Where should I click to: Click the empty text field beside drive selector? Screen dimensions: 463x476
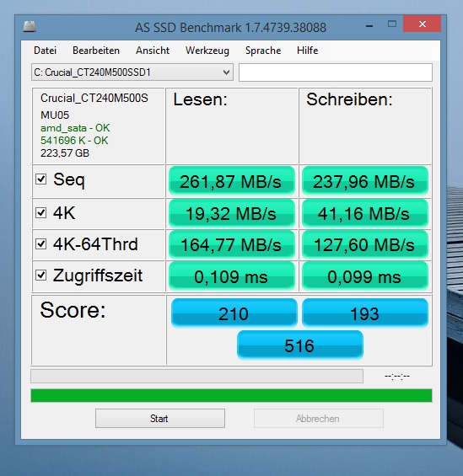(336, 72)
